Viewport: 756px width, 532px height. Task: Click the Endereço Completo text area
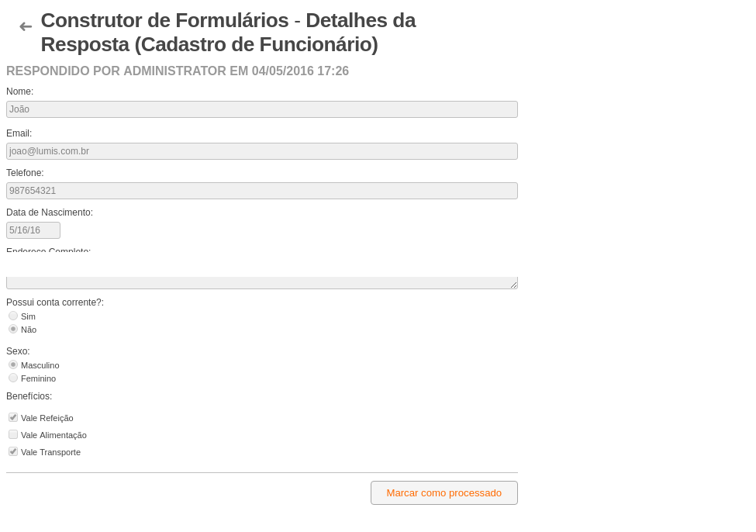pos(262,282)
